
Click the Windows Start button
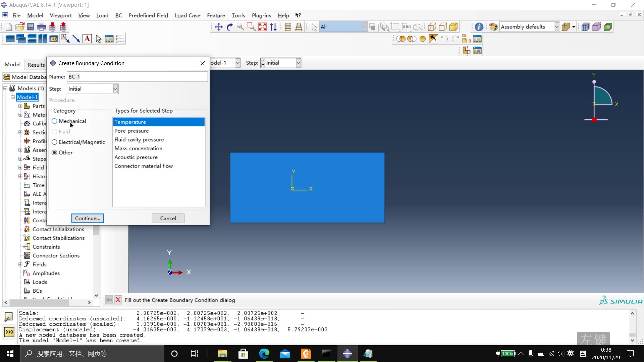click(x=10, y=354)
